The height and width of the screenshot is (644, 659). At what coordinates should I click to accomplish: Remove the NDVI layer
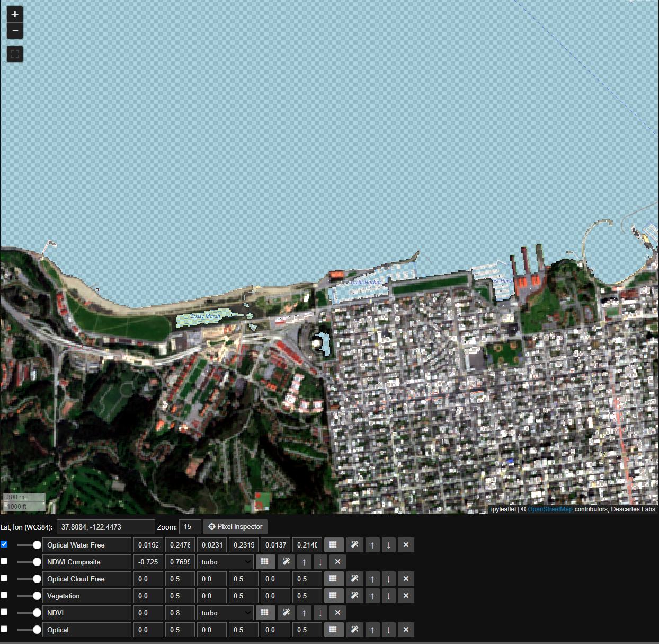tap(337, 613)
